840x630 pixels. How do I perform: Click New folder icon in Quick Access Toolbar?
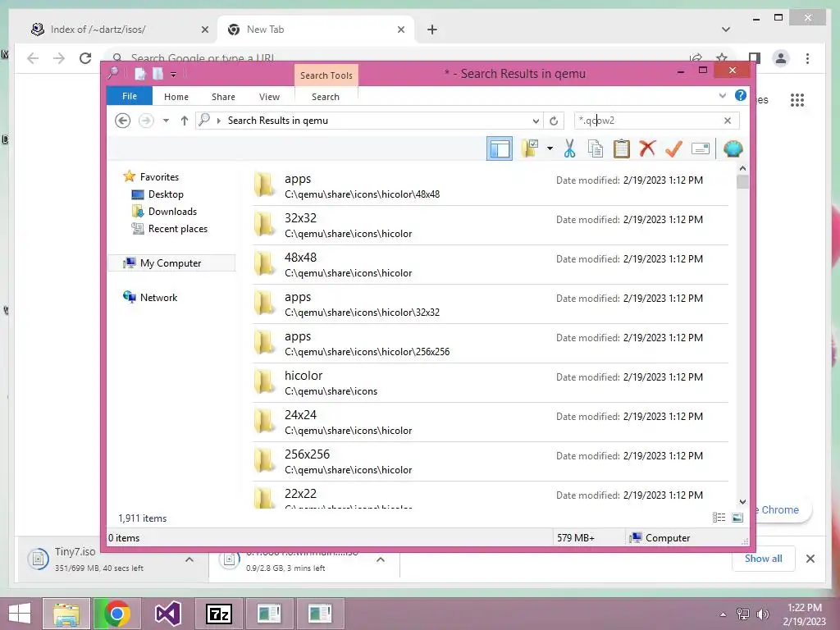point(157,74)
